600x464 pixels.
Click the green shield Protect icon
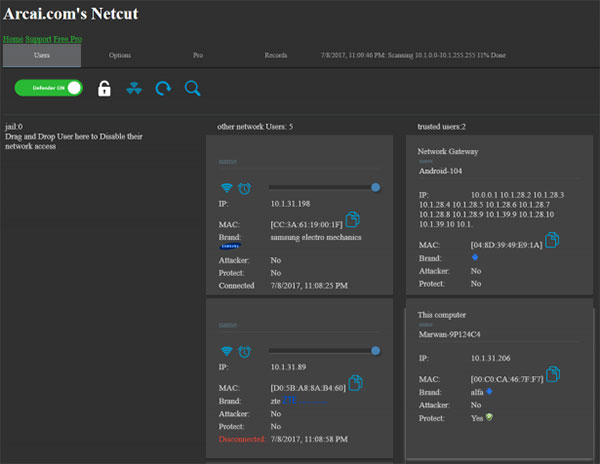pyautogui.click(x=489, y=417)
